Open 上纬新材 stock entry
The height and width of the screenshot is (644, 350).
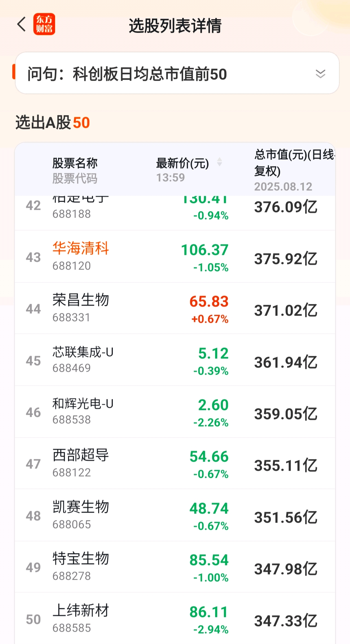click(x=175, y=618)
